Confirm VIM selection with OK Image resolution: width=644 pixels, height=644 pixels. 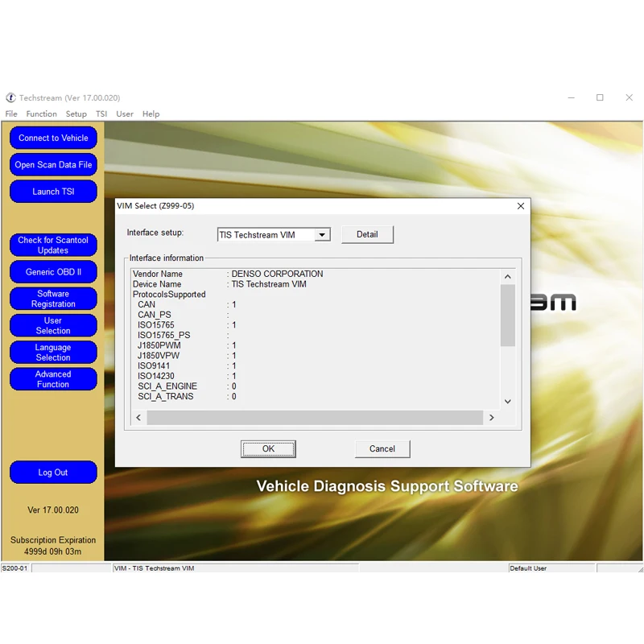268,449
